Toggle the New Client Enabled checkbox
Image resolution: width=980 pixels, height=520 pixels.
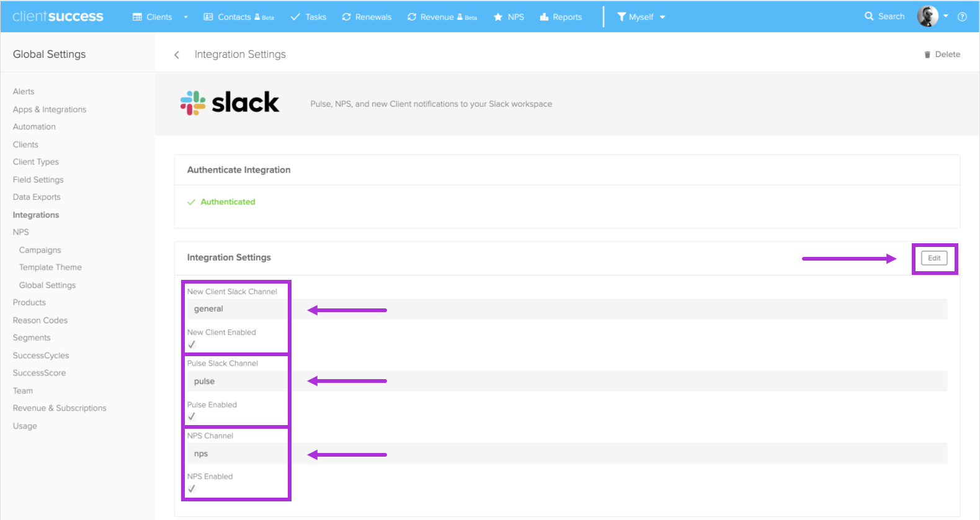point(192,344)
